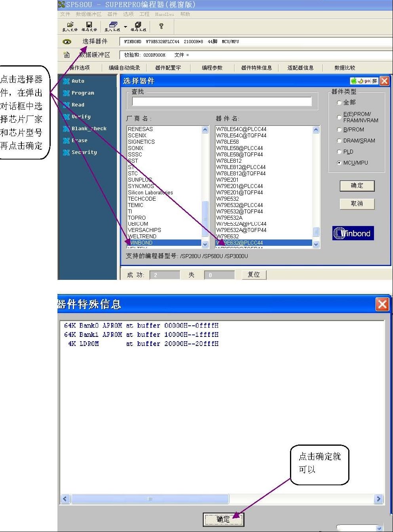Screen dimensions: 393x532
Task: Run the Read operation icon
Action: (66, 105)
